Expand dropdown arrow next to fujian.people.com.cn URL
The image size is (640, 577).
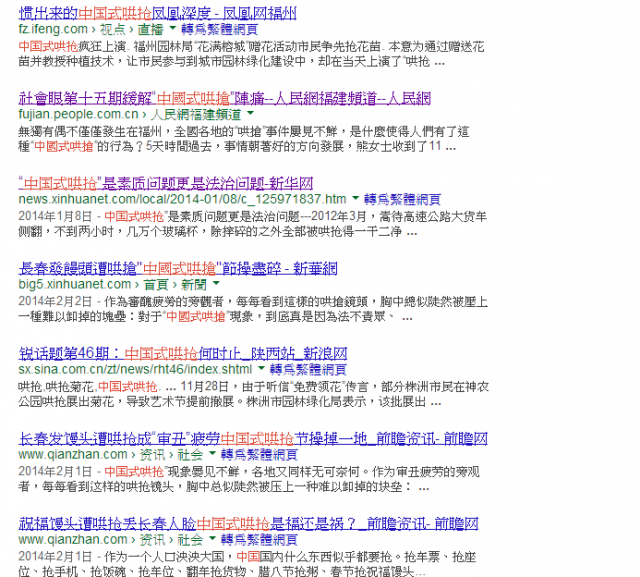click(250, 113)
